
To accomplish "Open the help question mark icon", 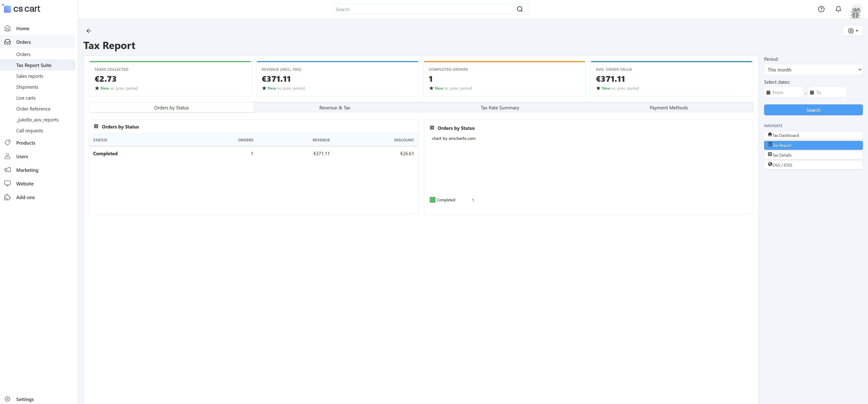I will tap(821, 9).
